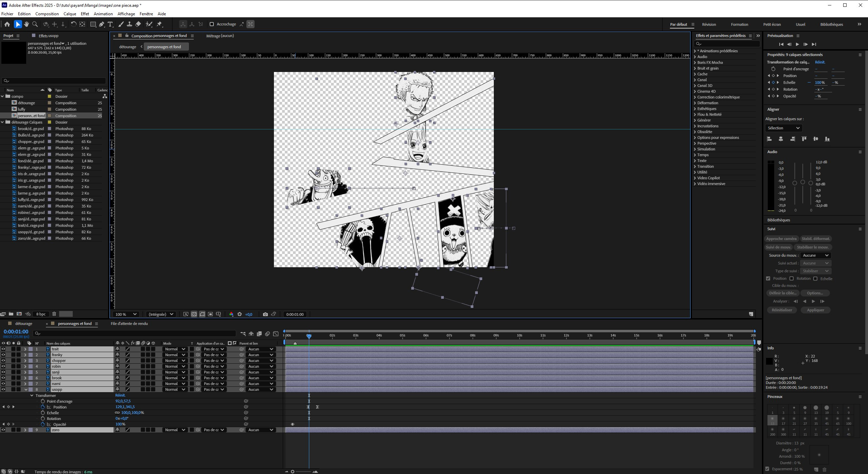Open the (Intégrale) resolution dropdown

click(x=161, y=314)
